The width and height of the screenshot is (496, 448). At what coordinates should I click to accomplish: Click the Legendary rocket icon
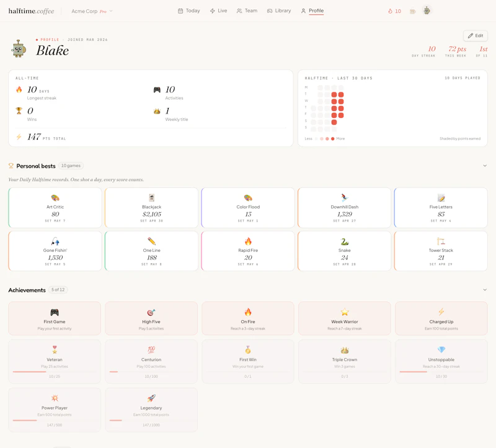(x=151, y=398)
